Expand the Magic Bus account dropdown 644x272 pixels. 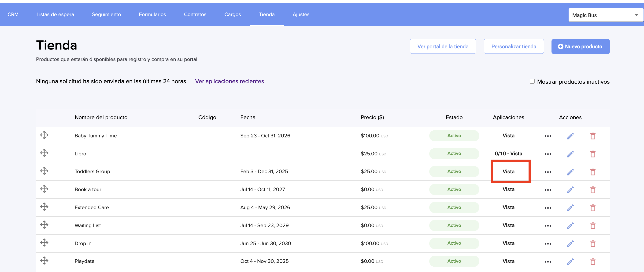(606, 15)
